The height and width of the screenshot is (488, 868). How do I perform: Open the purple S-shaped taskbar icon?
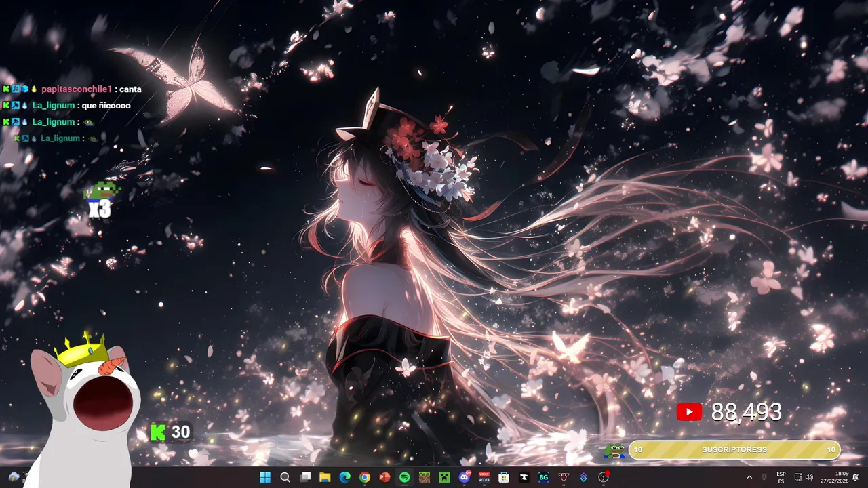583,477
